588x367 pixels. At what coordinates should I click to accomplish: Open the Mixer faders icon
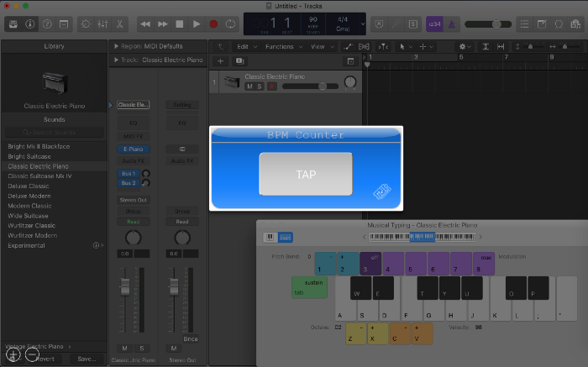tap(102, 24)
